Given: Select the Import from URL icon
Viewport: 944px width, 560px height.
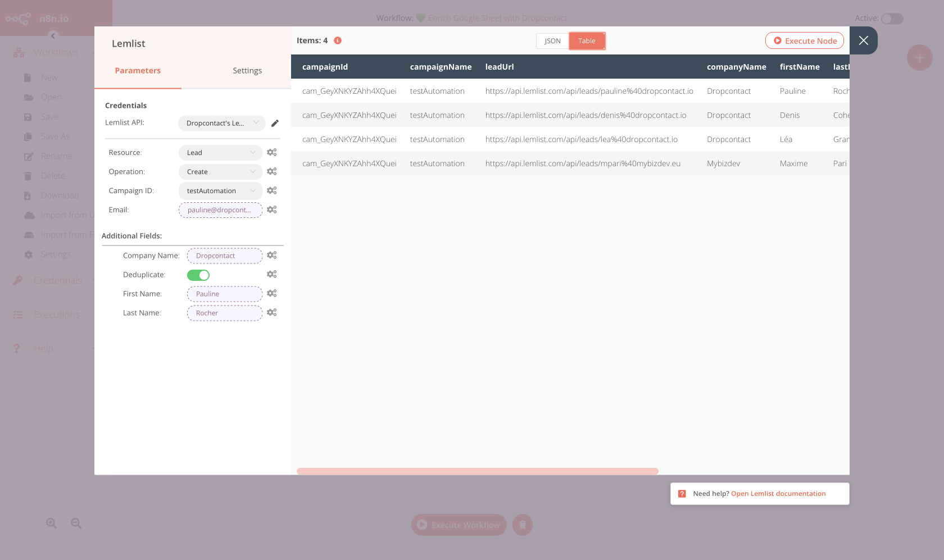Looking at the screenshot, I should [28, 215].
